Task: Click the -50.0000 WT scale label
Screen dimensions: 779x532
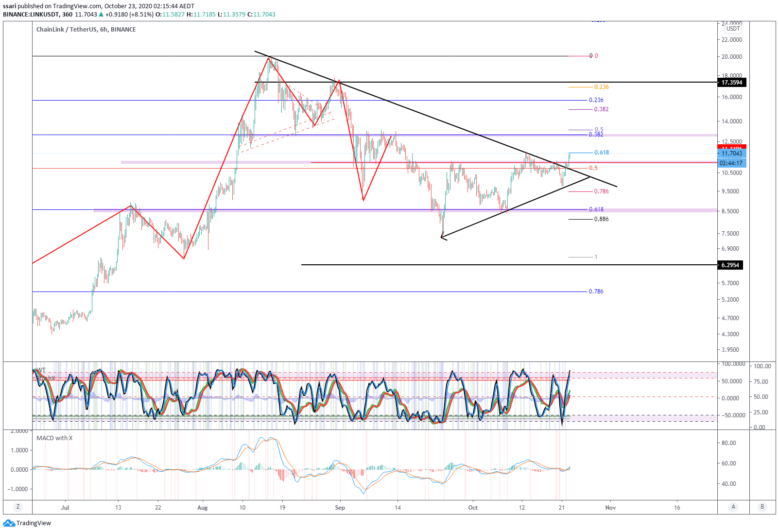Action: click(x=733, y=415)
